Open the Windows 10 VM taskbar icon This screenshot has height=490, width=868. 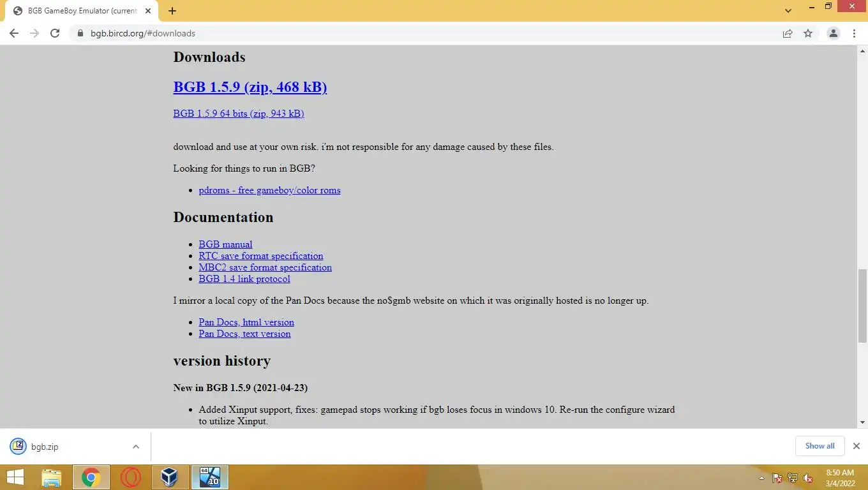click(209, 477)
